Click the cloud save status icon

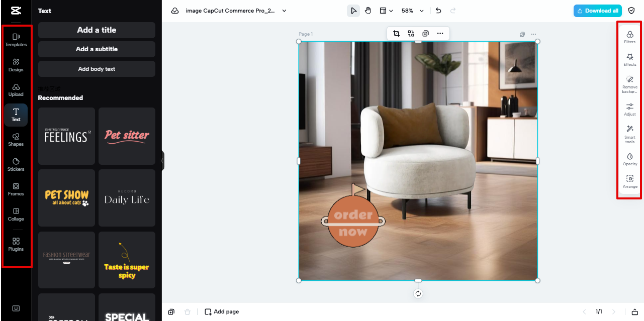click(175, 11)
